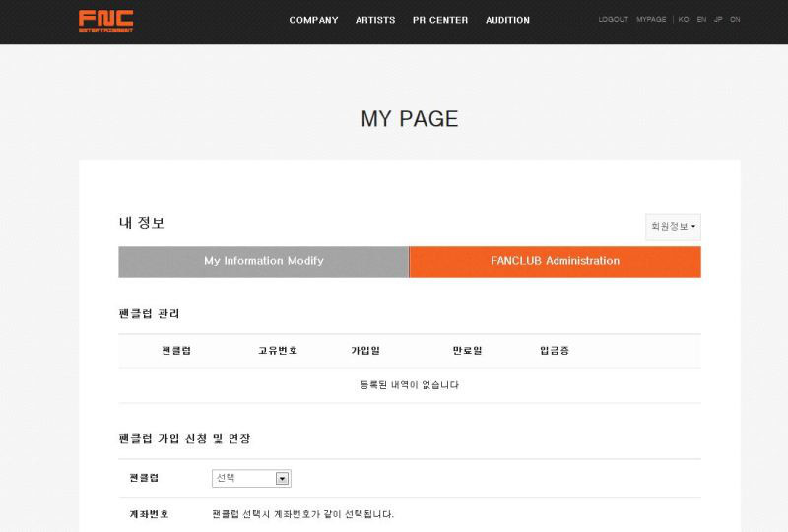The width and height of the screenshot is (788, 532).
Task: Expand the 회원정보 dropdown button
Action: (x=673, y=227)
